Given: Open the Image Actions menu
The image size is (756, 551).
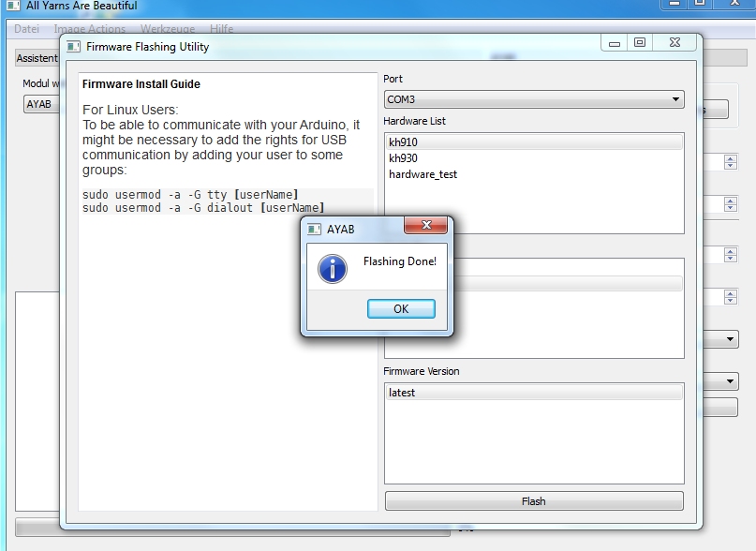Looking at the screenshot, I should coord(90,29).
